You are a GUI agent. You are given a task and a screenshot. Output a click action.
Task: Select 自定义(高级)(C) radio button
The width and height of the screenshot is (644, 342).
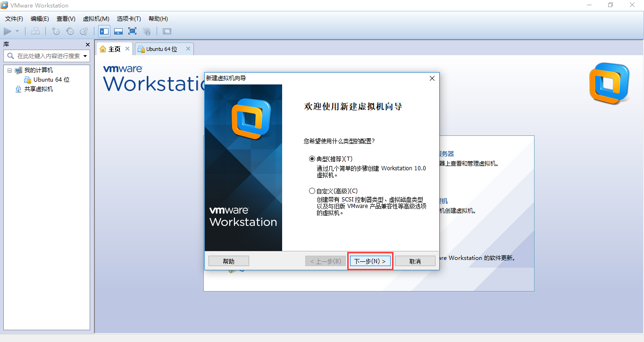(312, 191)
